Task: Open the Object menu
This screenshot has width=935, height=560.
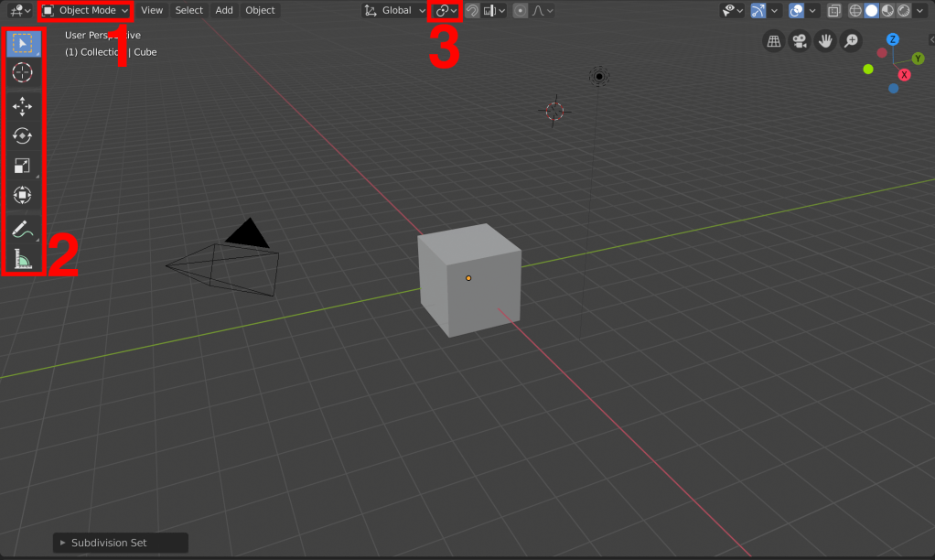Action: (x=260, y=11)
